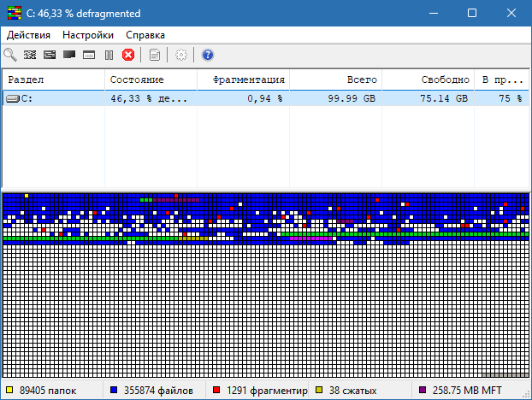The image size is (532, 400).
Task: Click the drive icon next to C:
Action: click(x=13, y=98)
